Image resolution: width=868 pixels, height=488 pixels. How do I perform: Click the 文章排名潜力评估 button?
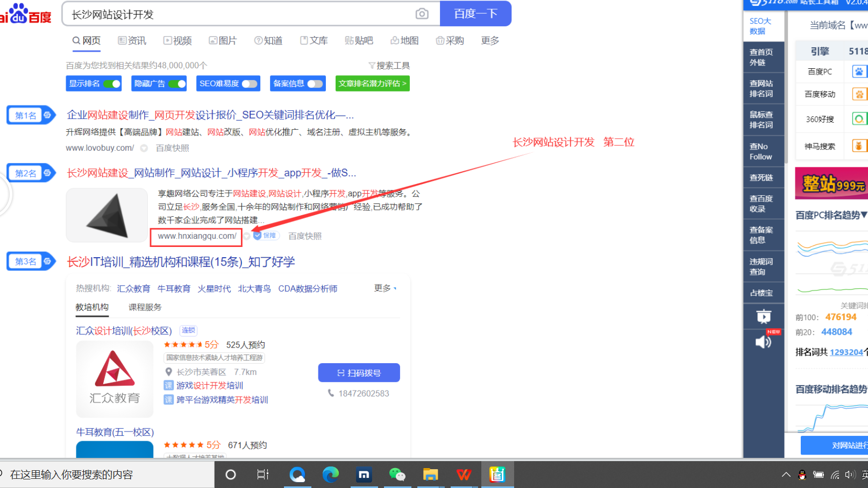click(372, 83)
